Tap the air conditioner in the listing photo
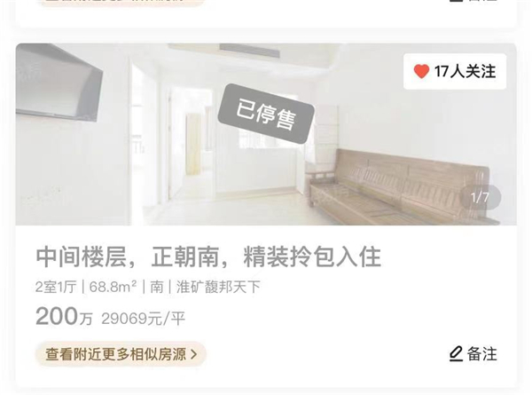Image resolution: width=532 pixels, height=395 pixels. (59, 83)
